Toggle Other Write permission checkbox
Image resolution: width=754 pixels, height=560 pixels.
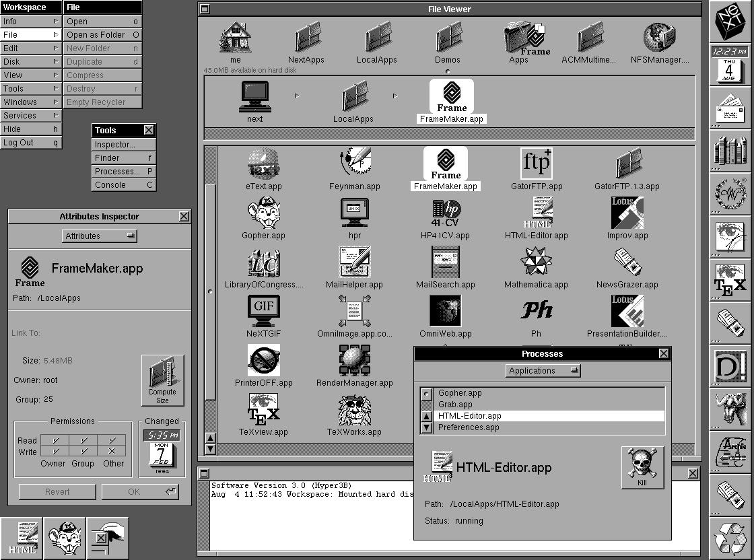point(112,452)
